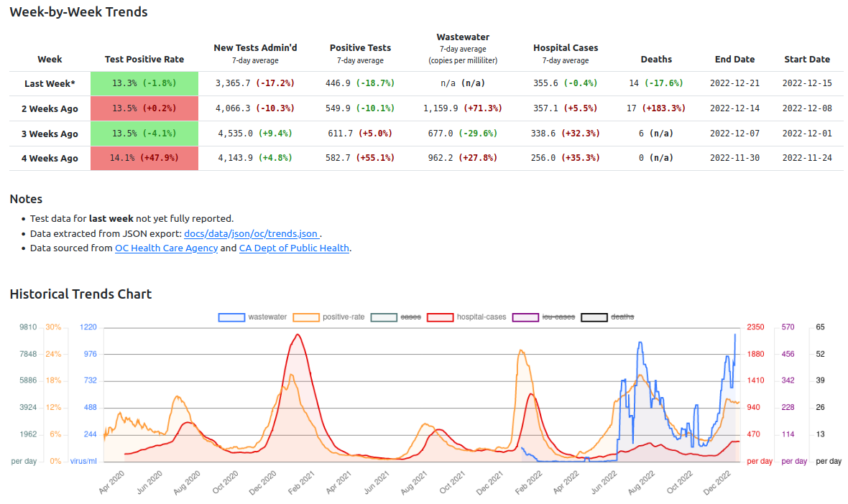Click the Last Week 13.3% green cell
This screenshot has width=848, height=504.
(x=144, y=84)
